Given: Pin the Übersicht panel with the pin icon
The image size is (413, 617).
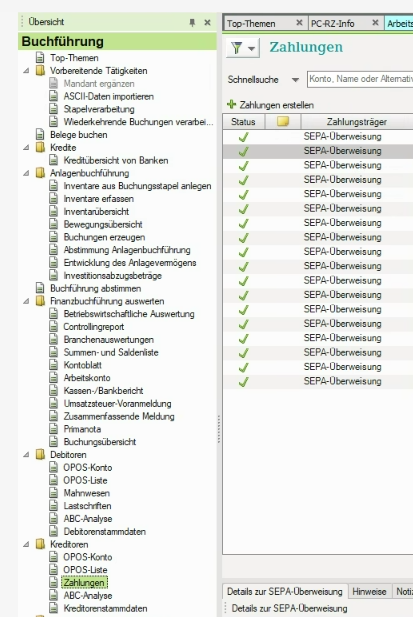Looking at the screenshot, I should point(192,22).
